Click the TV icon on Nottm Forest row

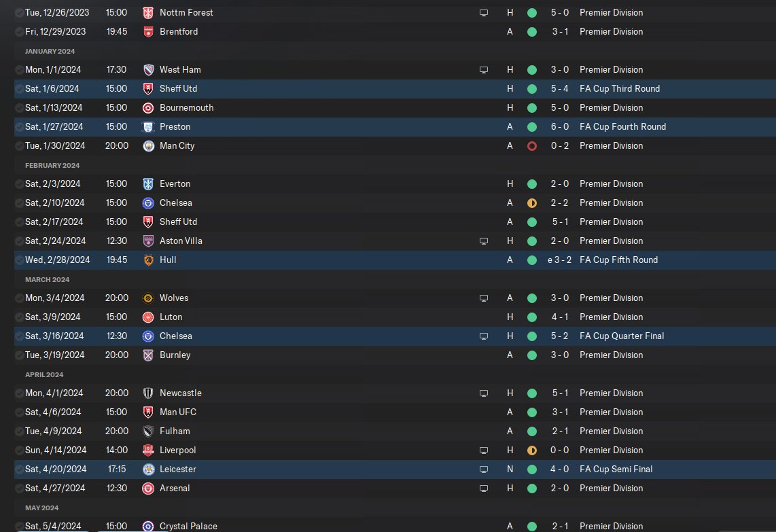pos(484,13)
